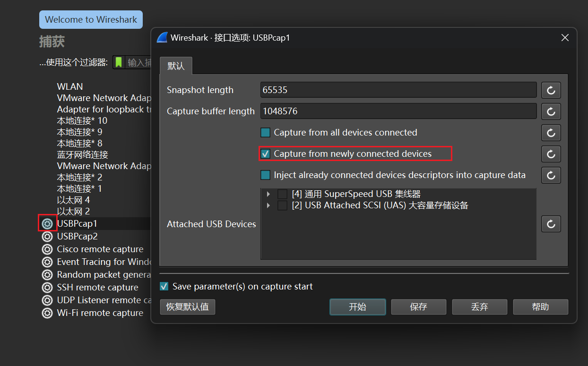Click Wireshark fin icon in dialog title
The image size is (588, 366).
tap(162, 37)
